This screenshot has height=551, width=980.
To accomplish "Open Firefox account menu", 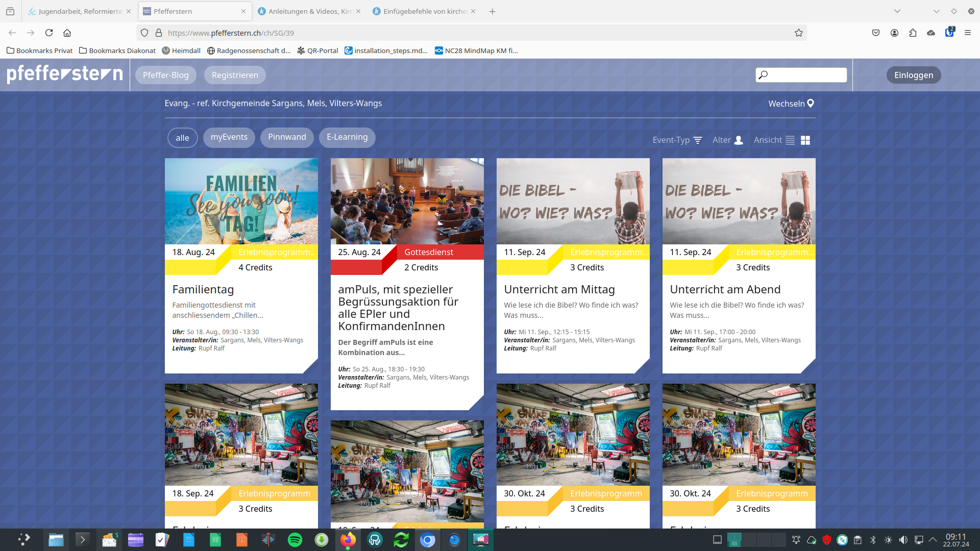I will click(894, 33).
